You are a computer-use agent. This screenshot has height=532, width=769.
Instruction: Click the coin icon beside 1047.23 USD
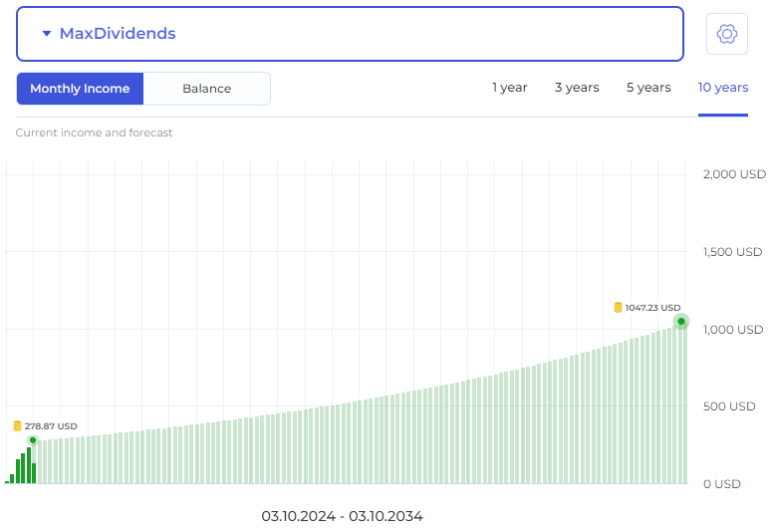pyautogui.click(x=618, y=308)
